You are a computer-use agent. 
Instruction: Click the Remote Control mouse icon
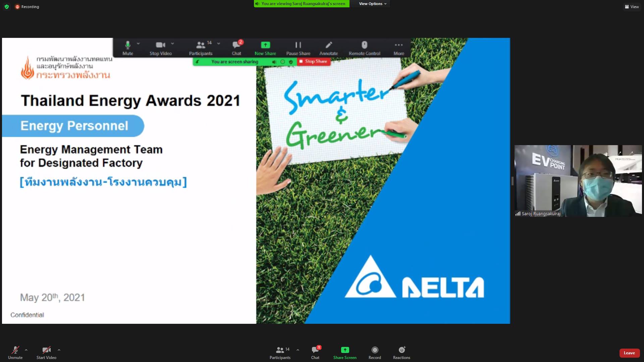(x=365, y=45)
